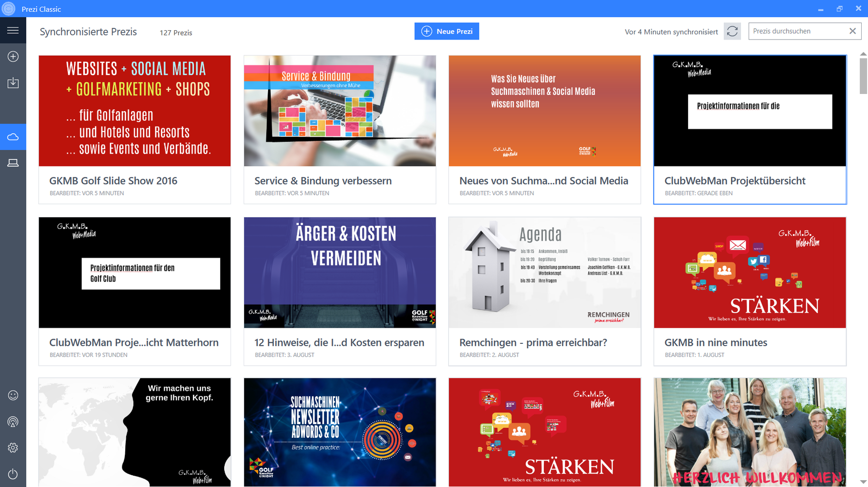Click the '127 Prezis' count label
This screenshot has width=868, height=487.
[176, 33]
